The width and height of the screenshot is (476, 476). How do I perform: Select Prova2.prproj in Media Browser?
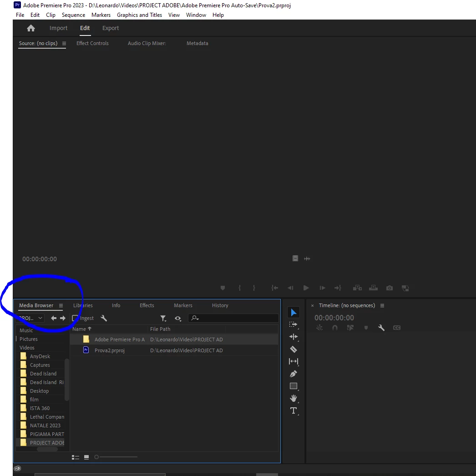[174, 350]
